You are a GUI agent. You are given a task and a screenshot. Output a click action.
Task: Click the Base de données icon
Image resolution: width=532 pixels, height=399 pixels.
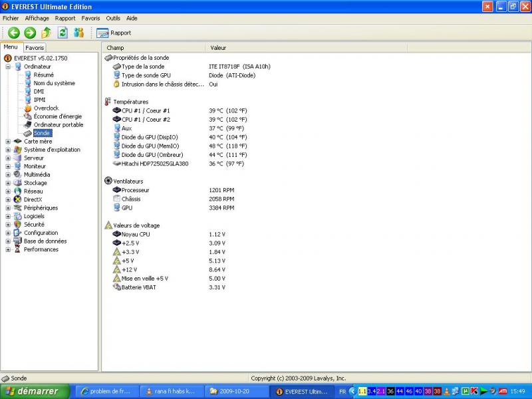[18, 241]
